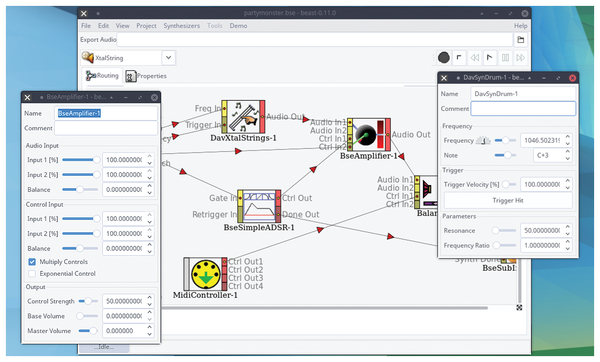Click the fast forward transport button

(520, 58)
